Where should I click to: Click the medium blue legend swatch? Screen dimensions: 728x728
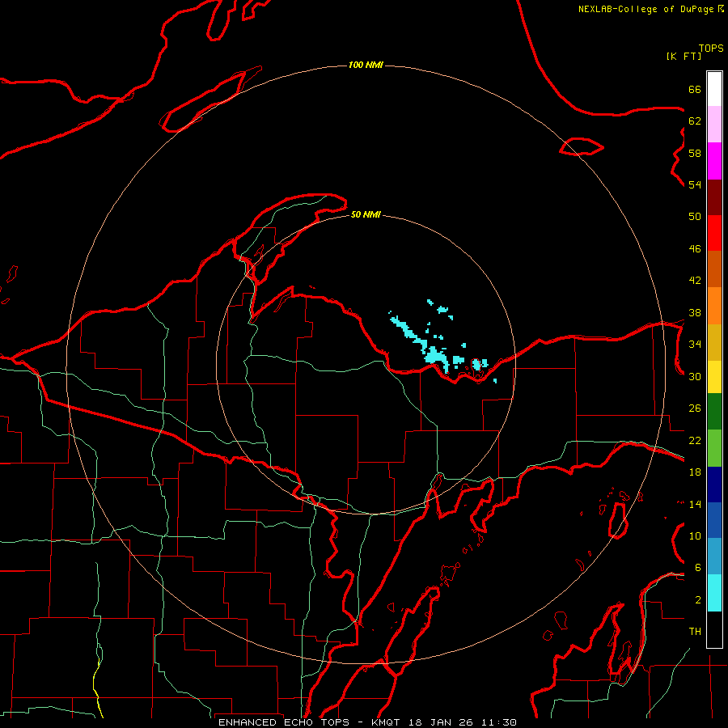click(714, 520)
